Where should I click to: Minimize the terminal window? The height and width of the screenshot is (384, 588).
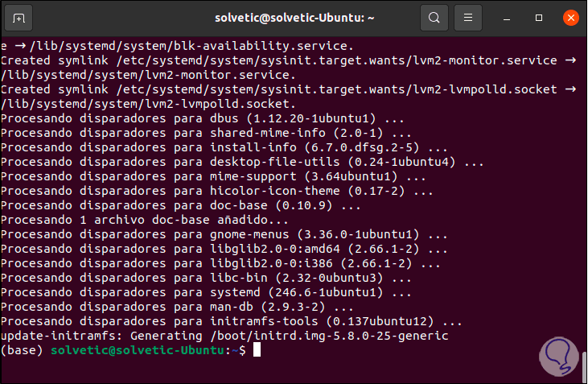click(x=507, y=18)
